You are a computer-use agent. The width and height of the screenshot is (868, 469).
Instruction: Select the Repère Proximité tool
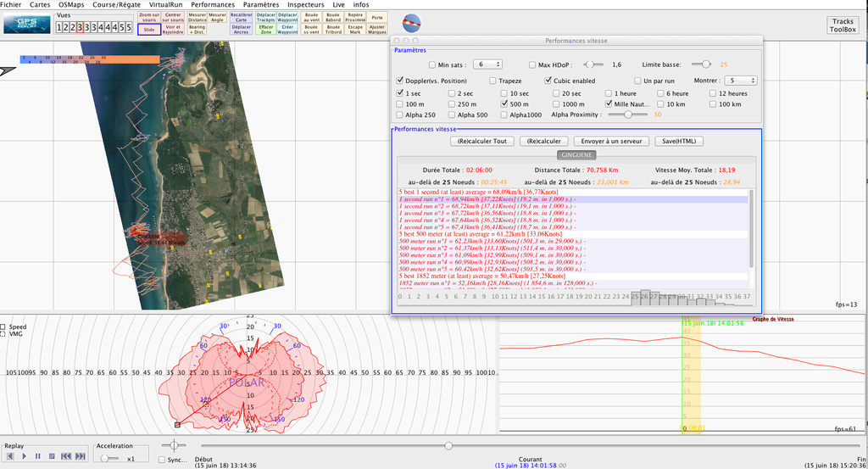(x=355, y=17)
